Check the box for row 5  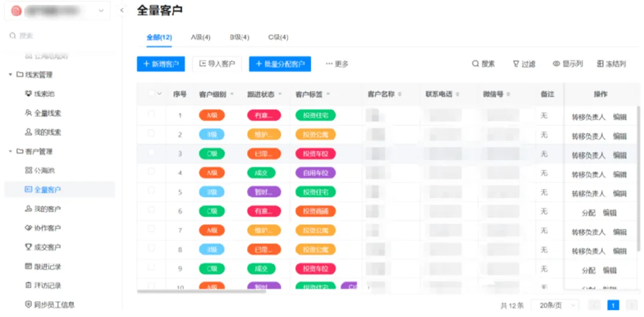[151, 190]
